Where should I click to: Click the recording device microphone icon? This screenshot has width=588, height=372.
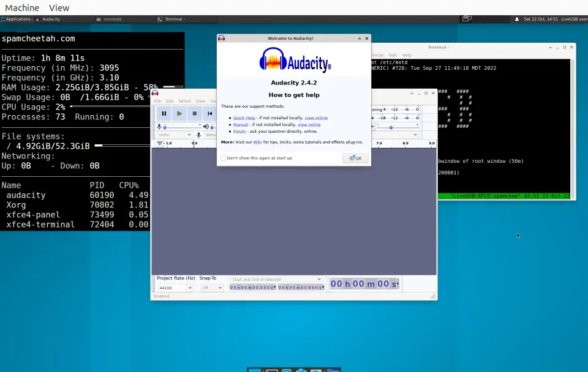198,135
